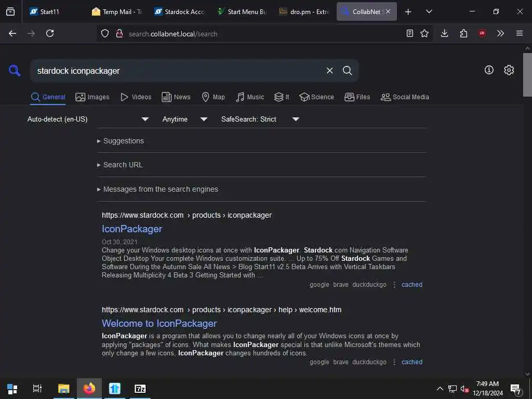Click the page vertical scrollbar thumb
The width and height of the screenshot is (532, 399).
(527, 75)
